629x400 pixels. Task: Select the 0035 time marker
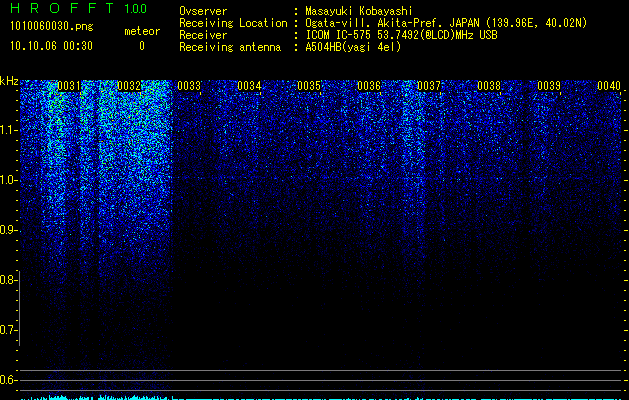tap(309, 86)
